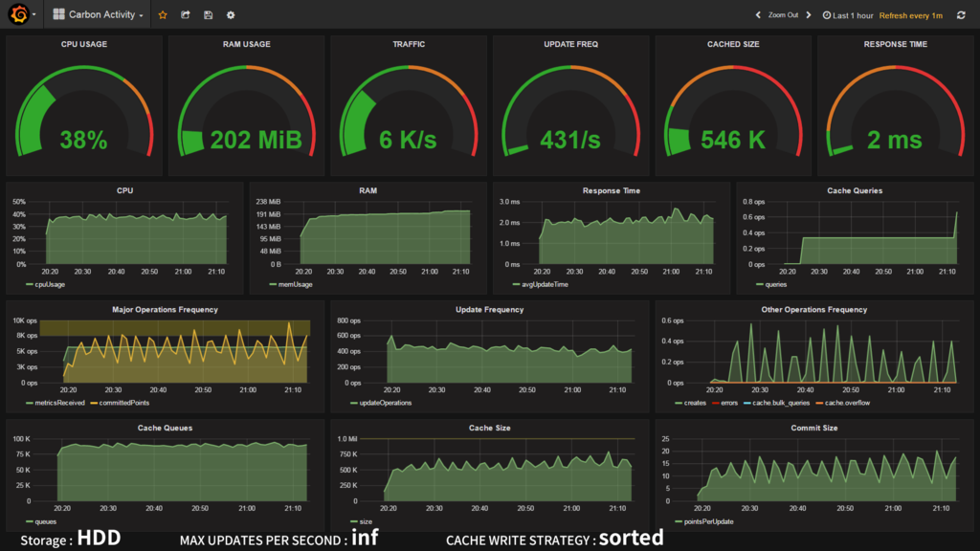Save dashboard using the floppy icon

coord(208,15)
